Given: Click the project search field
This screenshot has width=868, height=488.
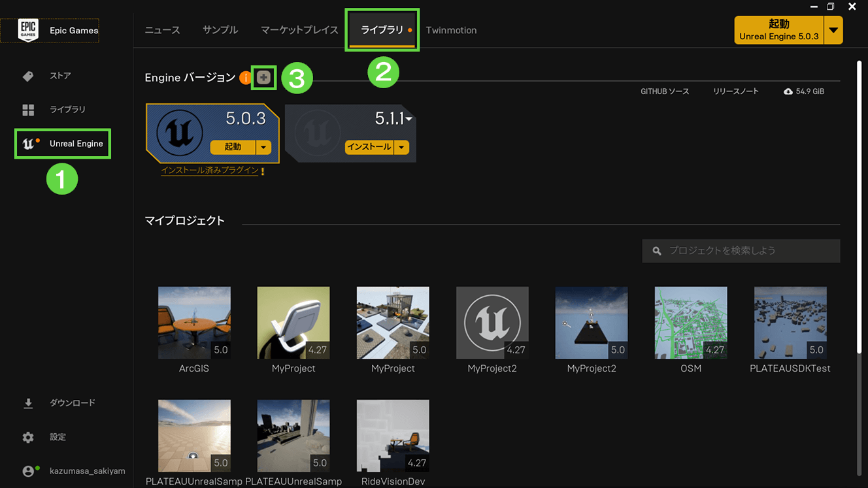Looking at the screenshot, I should click(x=741, y=251).
